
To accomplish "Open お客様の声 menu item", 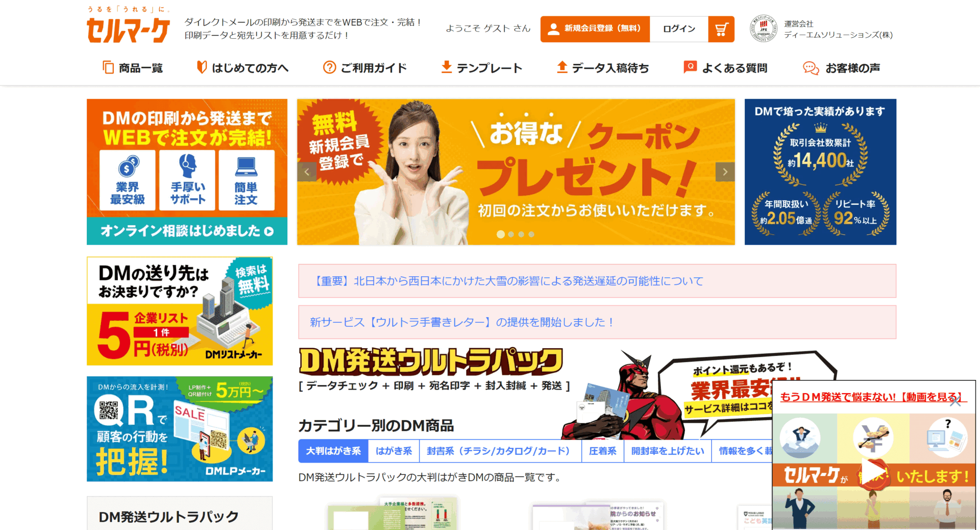I will tap(842, 68).
